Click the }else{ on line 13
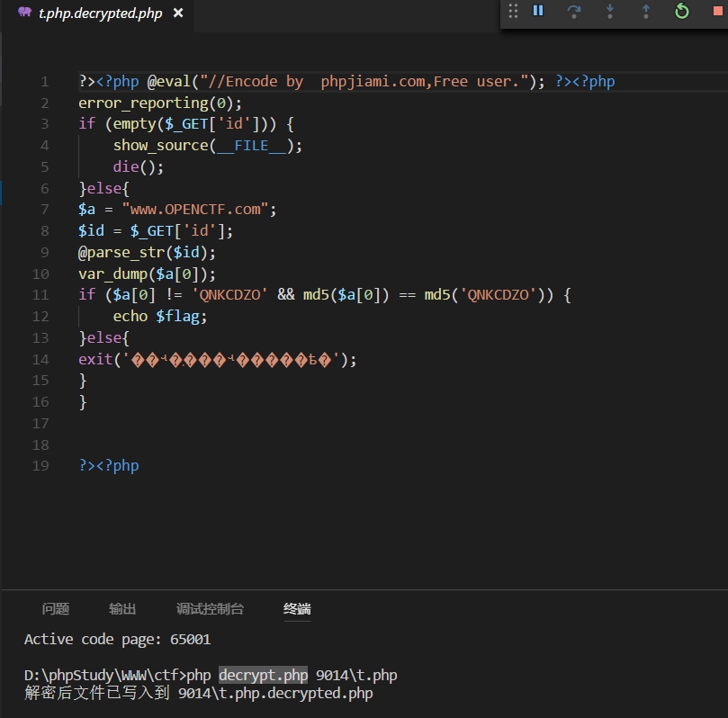The width and height of the screenshot is (728, 718). click(104, 338)
